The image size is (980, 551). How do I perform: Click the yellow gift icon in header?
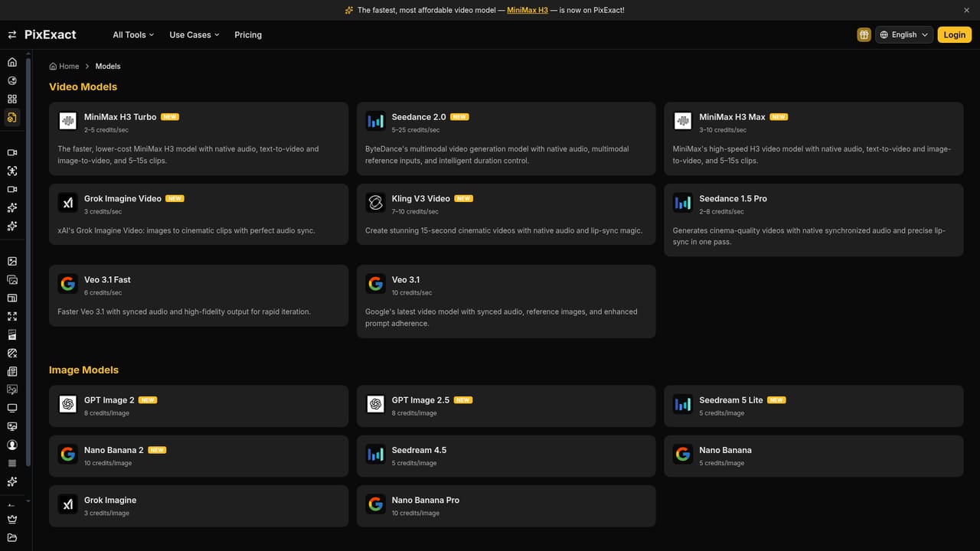tap(864, 34)
